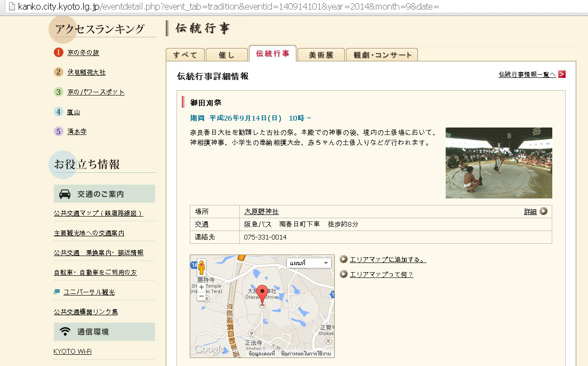Image resolution: width=588 pixels, height=366 pixels.
Task: Select the 伝統行事 tab
Action: 272,53
